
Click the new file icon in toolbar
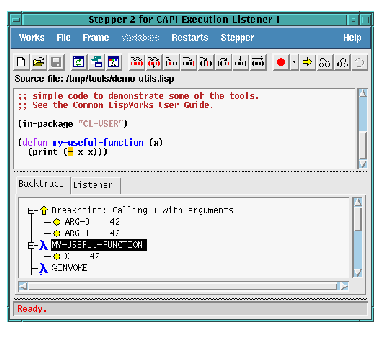(21, 62)
